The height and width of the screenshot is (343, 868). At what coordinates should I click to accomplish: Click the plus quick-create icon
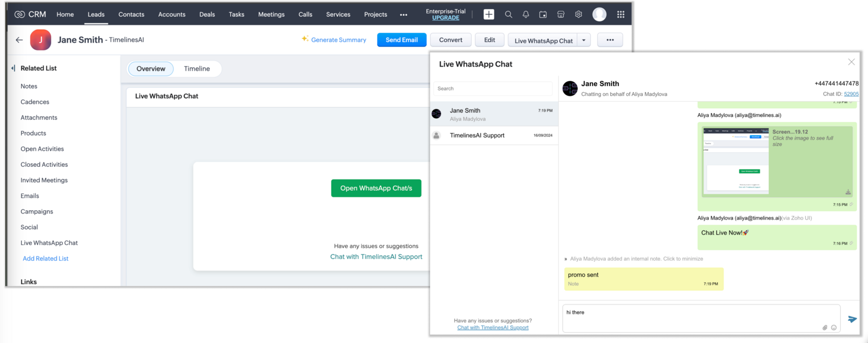pos(489,15)
